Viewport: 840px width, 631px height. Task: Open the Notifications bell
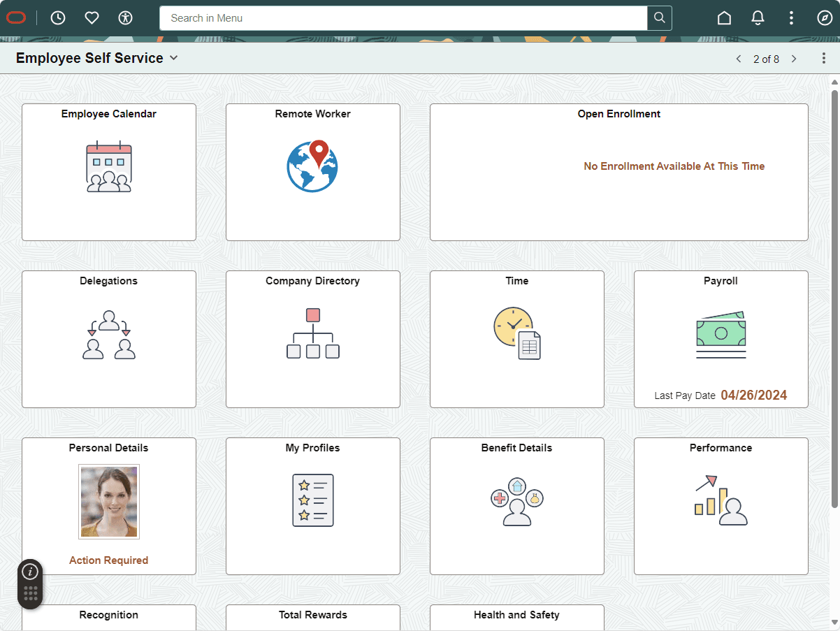pyautogui.click(x=758, y=17)
